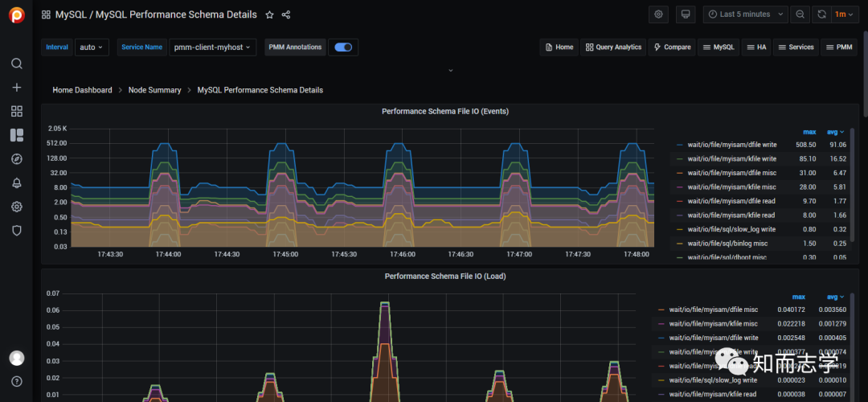868x402 pixels.
Task: Toggle the PMM Annotations switch
Action: coord(343,47)
